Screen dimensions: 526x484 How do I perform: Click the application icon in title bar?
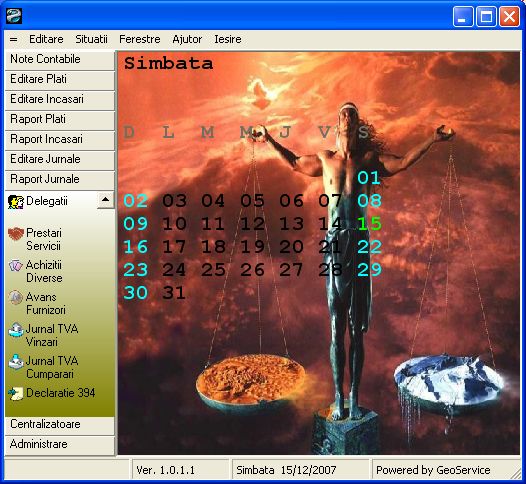tap(14, 16)
